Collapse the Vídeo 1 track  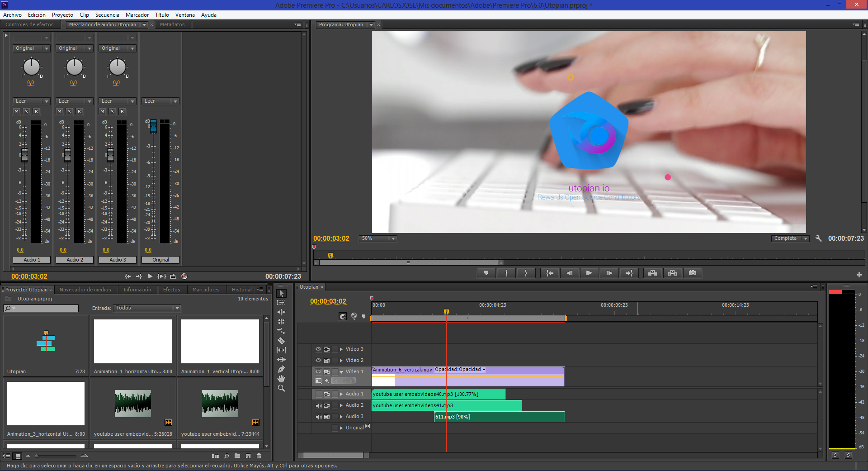(341, 372)
